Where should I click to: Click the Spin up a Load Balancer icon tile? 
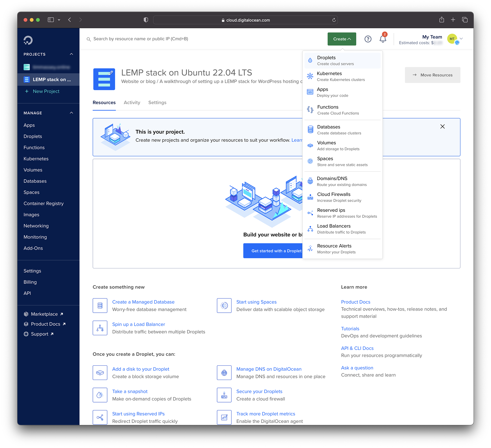click(x=100, y=328)
